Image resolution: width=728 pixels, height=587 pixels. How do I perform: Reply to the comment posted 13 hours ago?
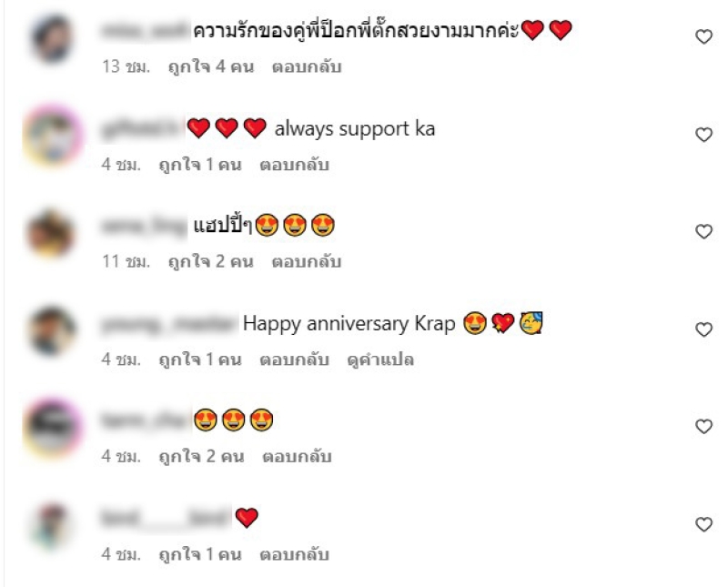coord(307,66)
